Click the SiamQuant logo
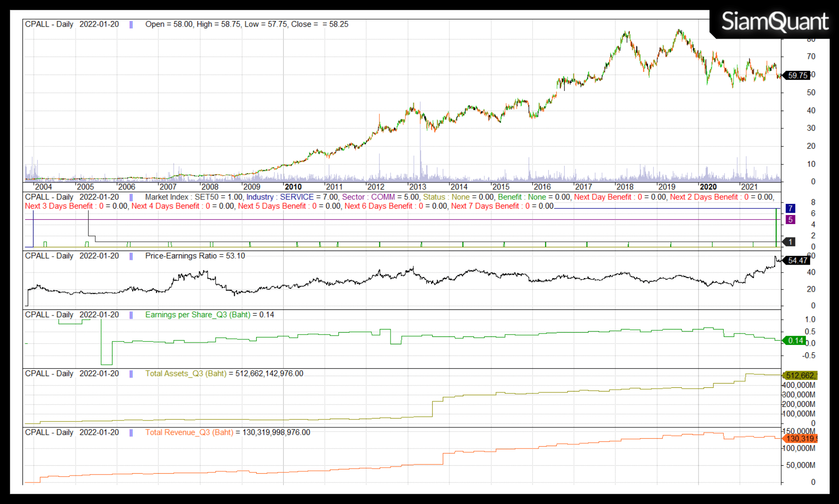The image size is (839, 504). [x=775, y=22]
